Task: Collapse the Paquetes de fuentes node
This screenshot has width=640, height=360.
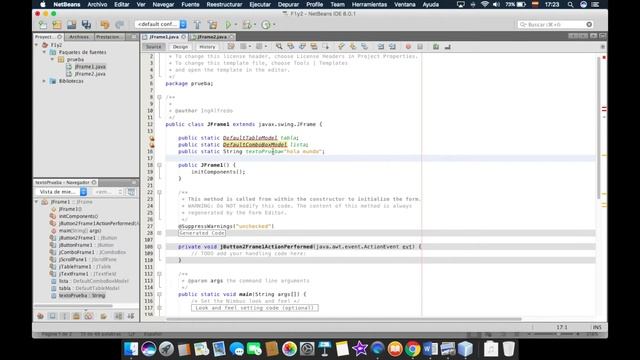Action: tap(44, 52)
